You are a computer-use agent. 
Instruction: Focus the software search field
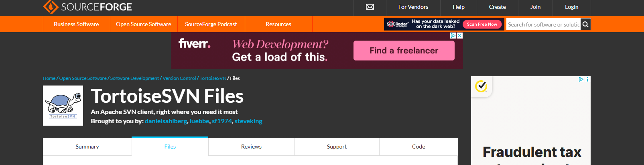click(543, 24)
